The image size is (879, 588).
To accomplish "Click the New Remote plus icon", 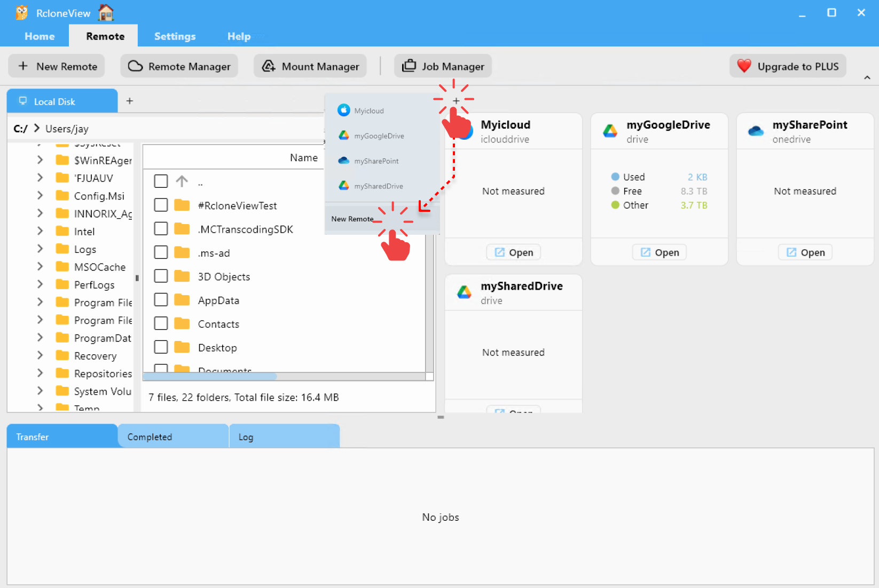I will [22, 66].
